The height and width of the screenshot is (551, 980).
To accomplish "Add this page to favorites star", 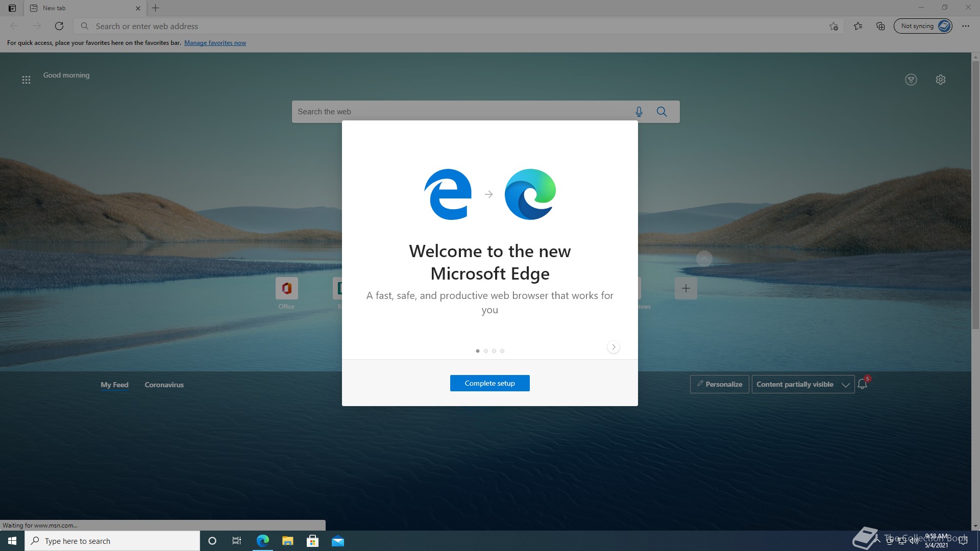I will point(834,26).
